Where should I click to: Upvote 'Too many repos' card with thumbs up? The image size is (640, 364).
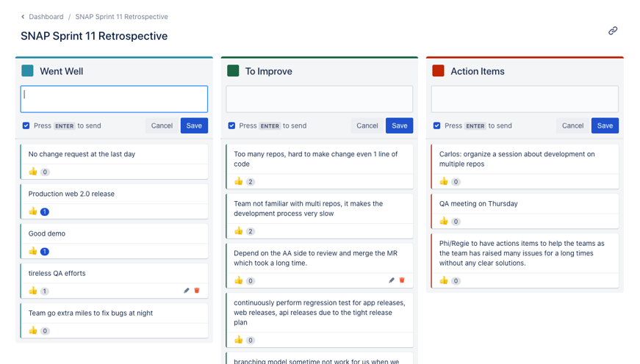(239, 181)
